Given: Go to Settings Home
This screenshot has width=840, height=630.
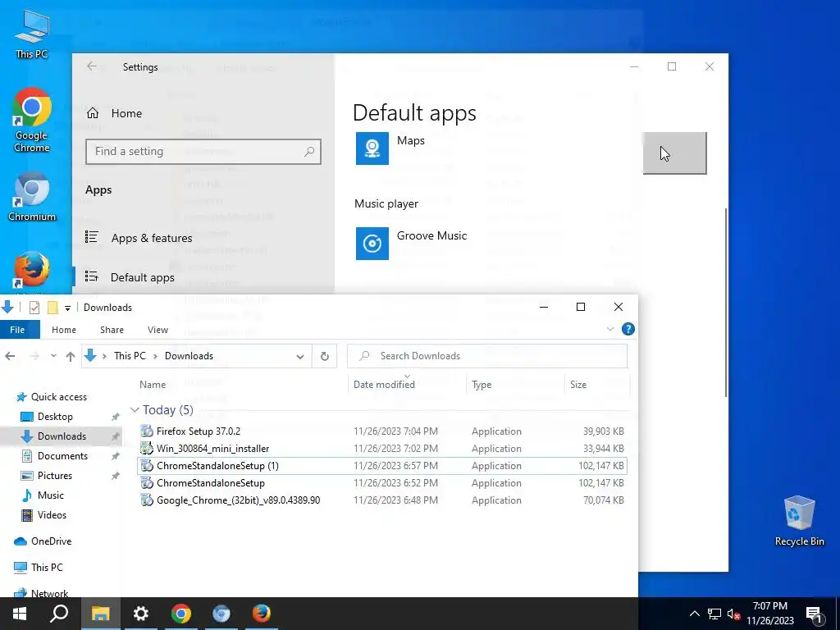Looking at the screenshot, I should [x=114, y=113].
